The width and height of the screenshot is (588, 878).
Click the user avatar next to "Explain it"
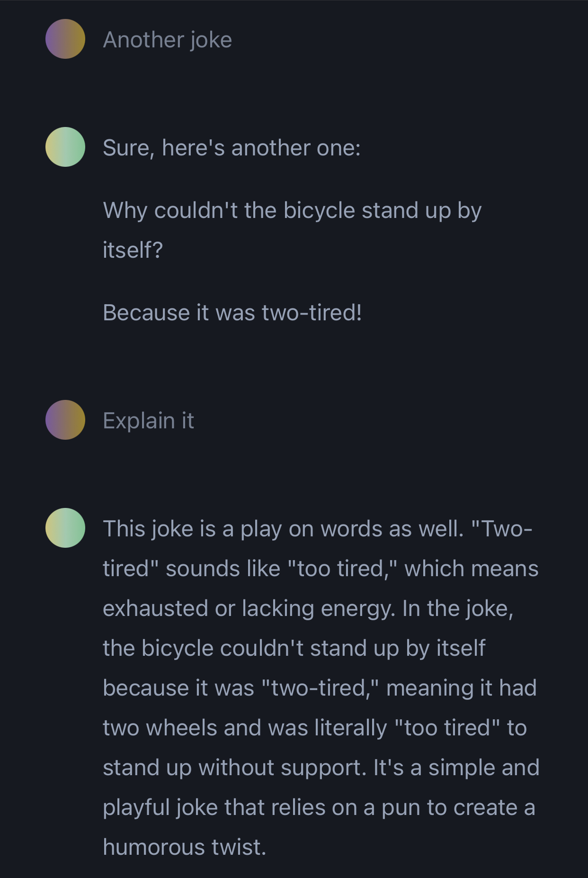[x=65, y=420]
